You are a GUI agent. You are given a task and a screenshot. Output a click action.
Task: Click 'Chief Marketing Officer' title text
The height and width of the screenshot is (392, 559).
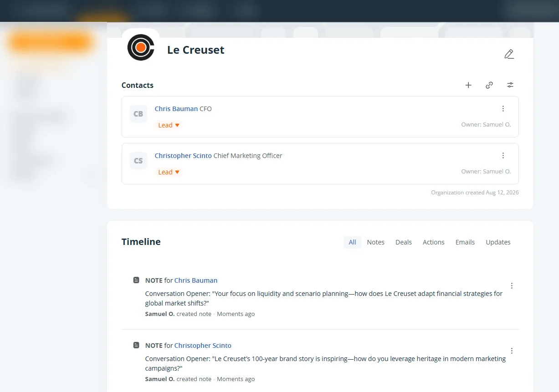pos(248,156)
